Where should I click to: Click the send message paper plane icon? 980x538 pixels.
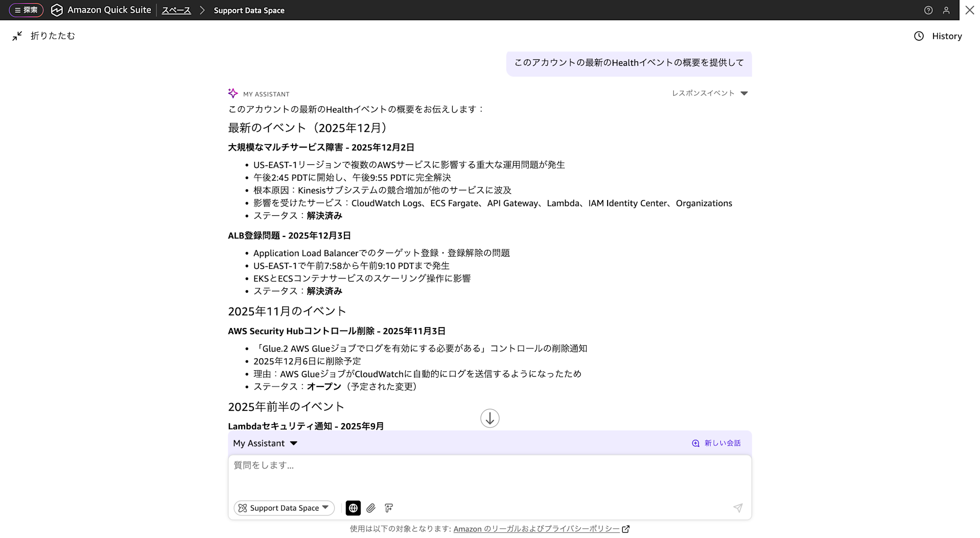738,508
